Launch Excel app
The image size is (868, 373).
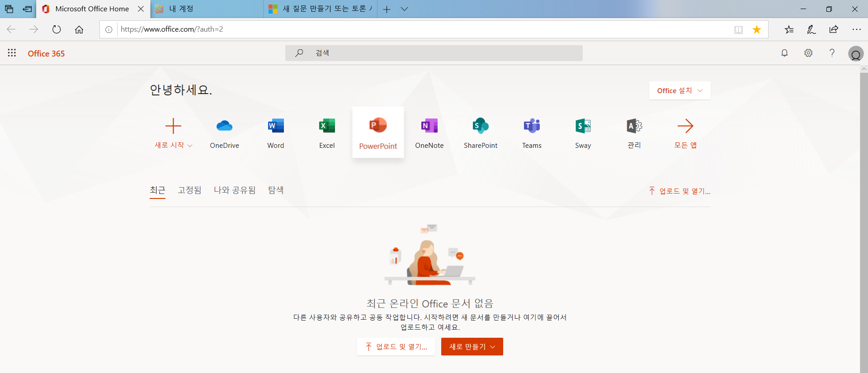tap(327, 132)
